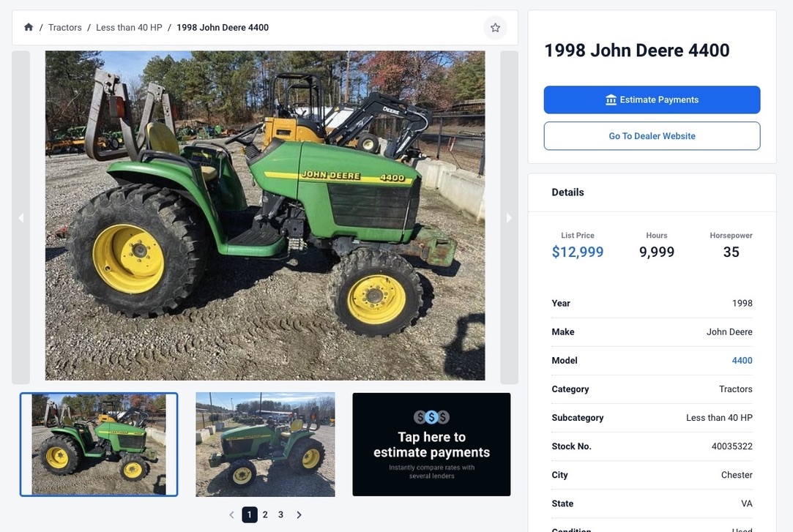Favorite this listing with the star icon
The width and height of the screenshot is (793, 532).
495,28
